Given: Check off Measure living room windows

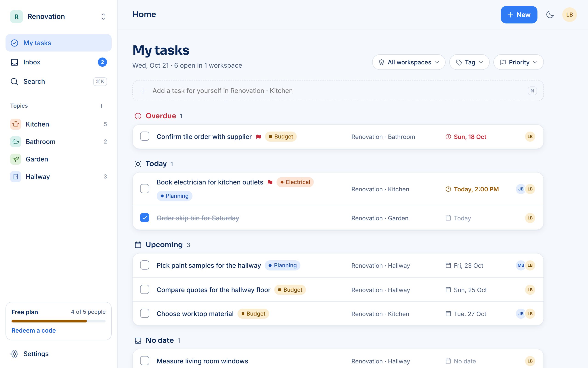Looking at the screenshot, I should click(x=144, y=361).
